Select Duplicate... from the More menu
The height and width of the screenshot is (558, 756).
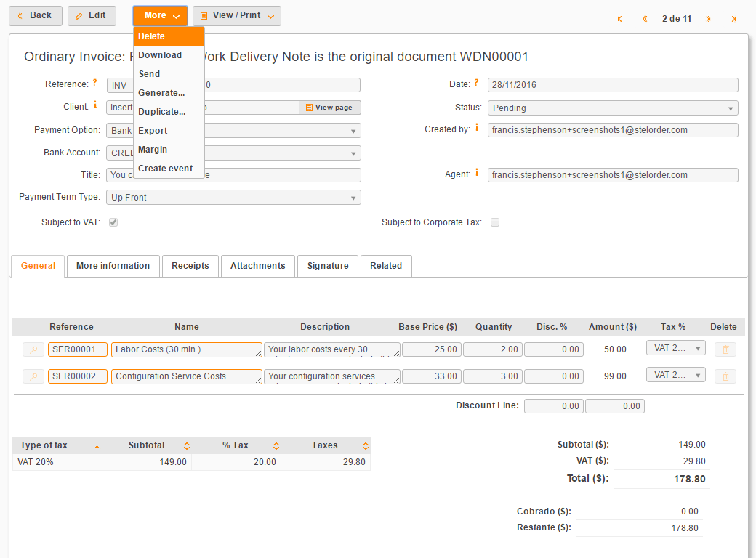coord(169,112)
